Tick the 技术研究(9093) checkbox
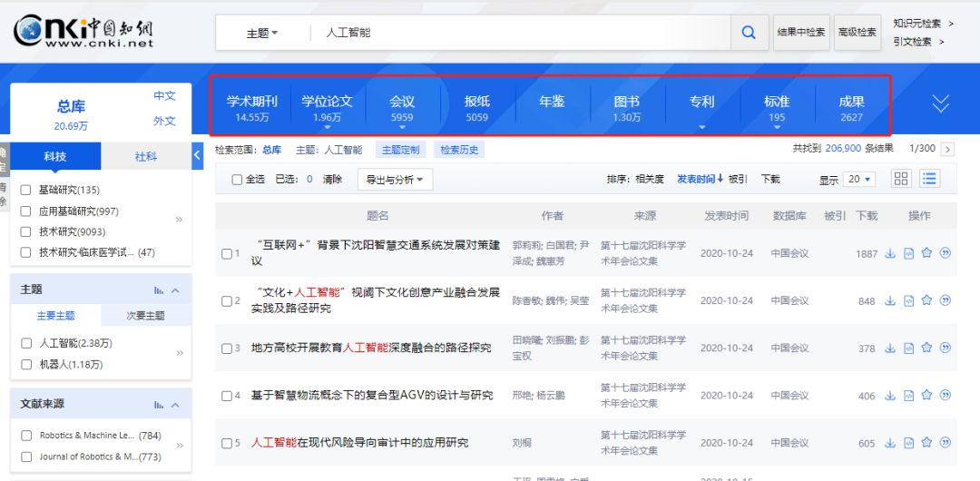This screenshot has height=481, width=980. click(25, 231)
